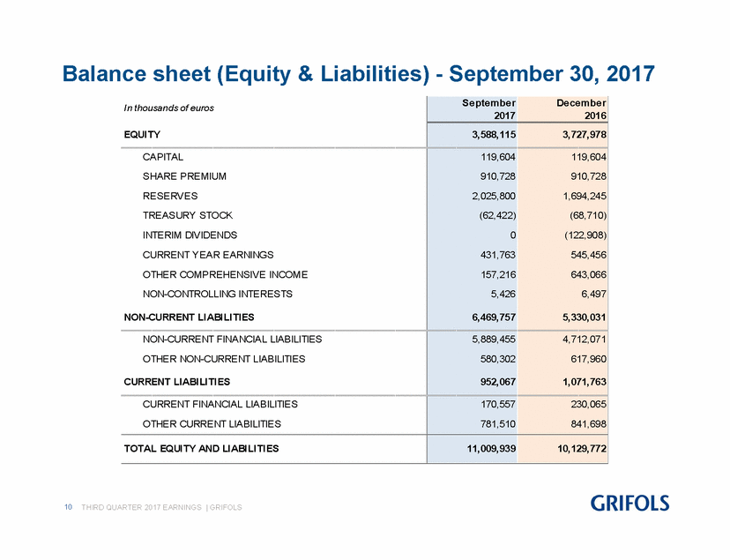
Task: Select OTHER COMPREHENSIVE INCOME label
Action: pos(225,274)
